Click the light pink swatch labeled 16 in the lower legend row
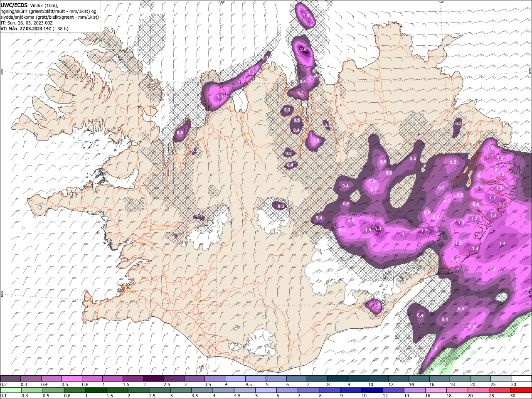 pos(436,390)
